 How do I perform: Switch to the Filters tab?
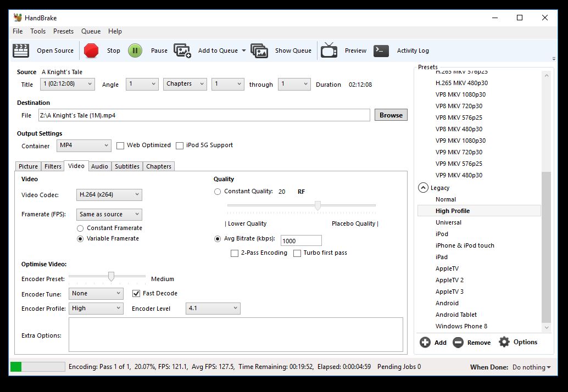53,166
